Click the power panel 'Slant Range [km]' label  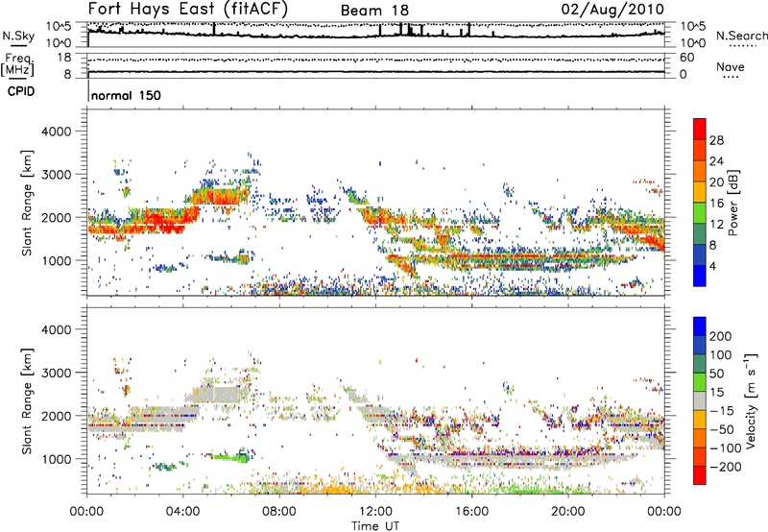(x=27, y=203)
